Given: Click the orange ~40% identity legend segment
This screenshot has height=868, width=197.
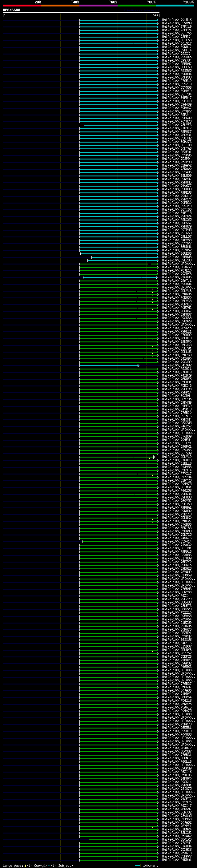Looking at the screenshot, I should 60,6.
